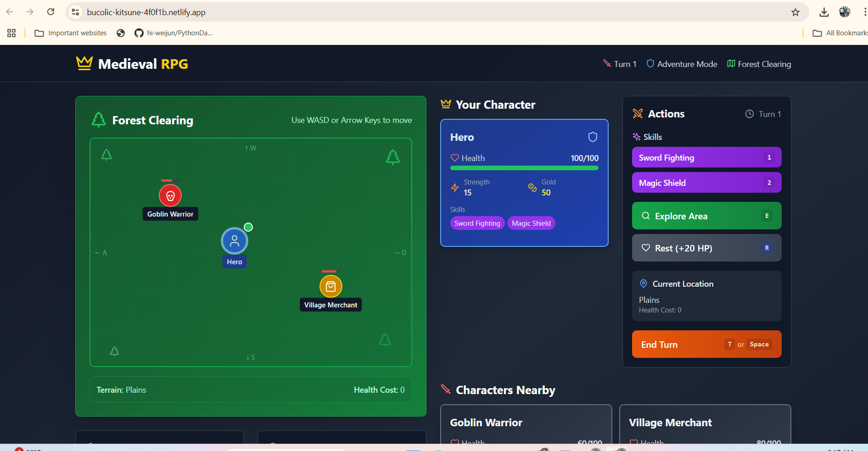Click the 'Health Cost: 0' map status text

pos(379,390)
